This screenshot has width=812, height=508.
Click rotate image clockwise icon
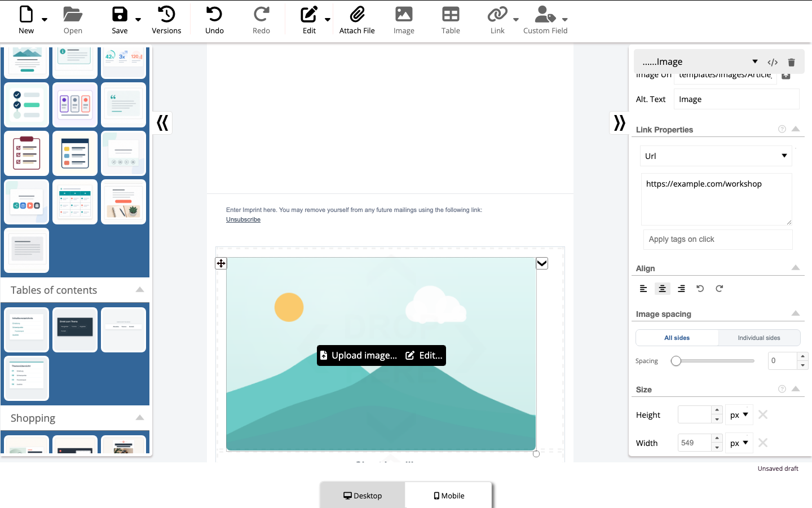(720, 289)
